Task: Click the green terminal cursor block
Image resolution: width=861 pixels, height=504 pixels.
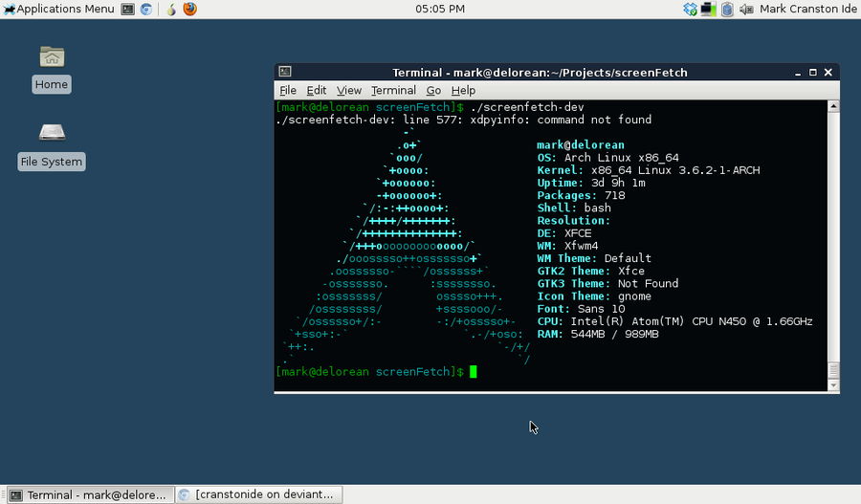Action: (474, 372)
